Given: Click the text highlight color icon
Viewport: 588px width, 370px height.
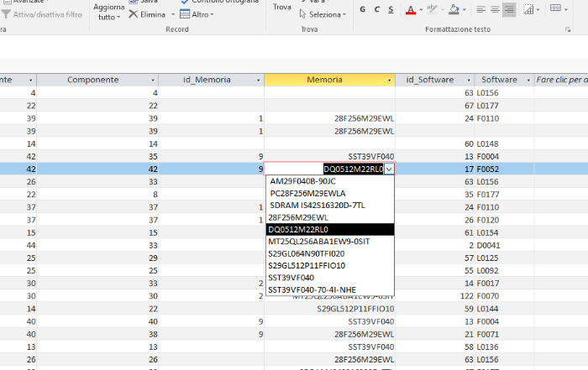Looking at the screenshot, I should click(432, 9).
